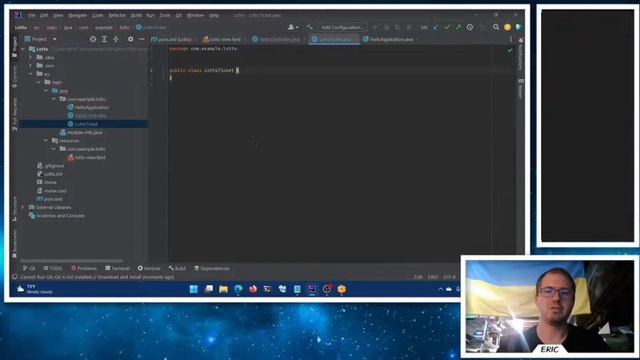Toggle the Structure side tool window button

pos(15,209)
